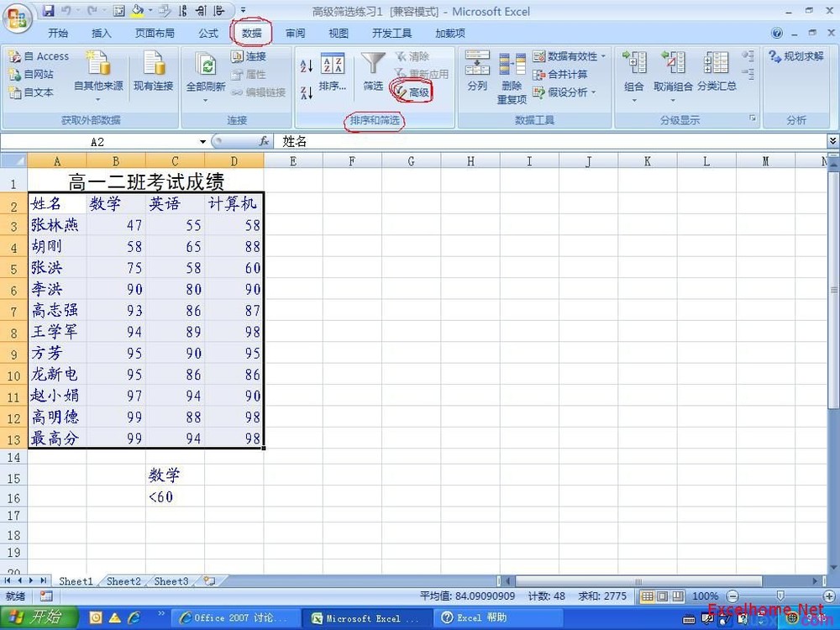Open Windows Start (开始) button
The width and height of the screenshot is (840, 630).
[x=39, y=618]
